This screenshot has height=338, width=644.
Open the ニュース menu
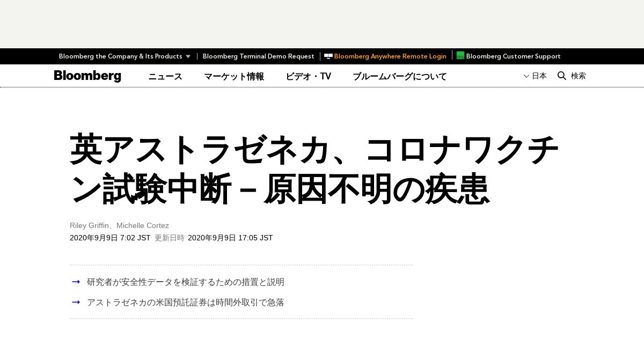tap(165, 76)
